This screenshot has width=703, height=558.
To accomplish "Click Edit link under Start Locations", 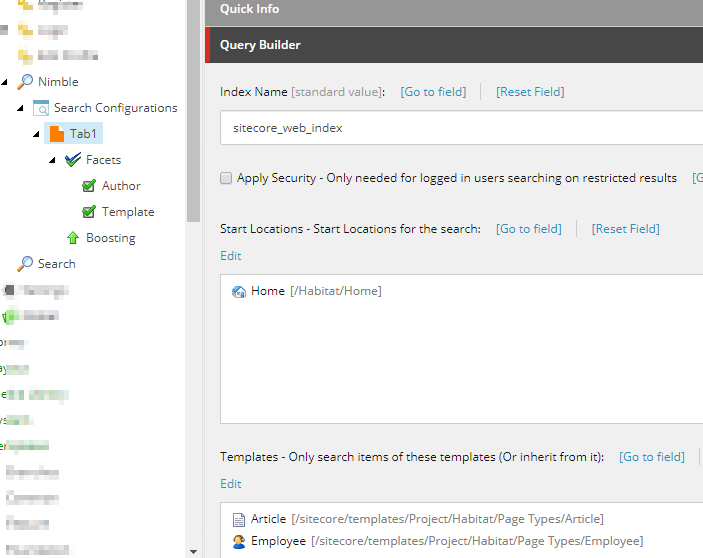I will [231, 256].
